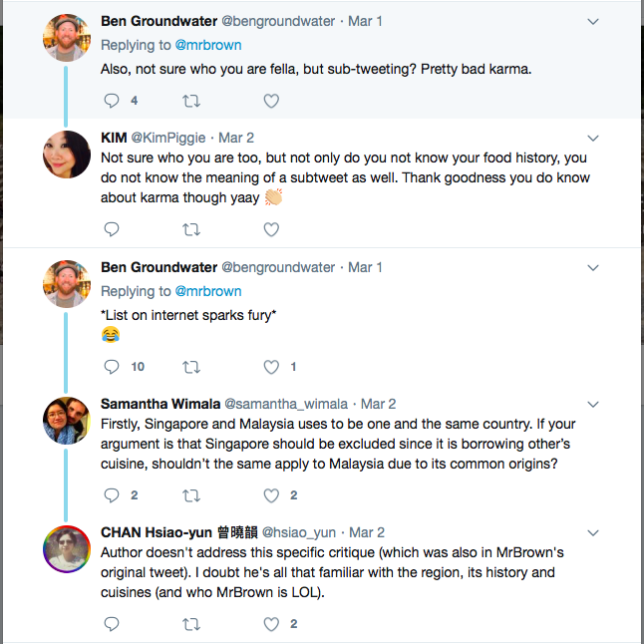
Task: Retweet CHAN Hsiao-yun's tweet
Action: tap(191, 624)
